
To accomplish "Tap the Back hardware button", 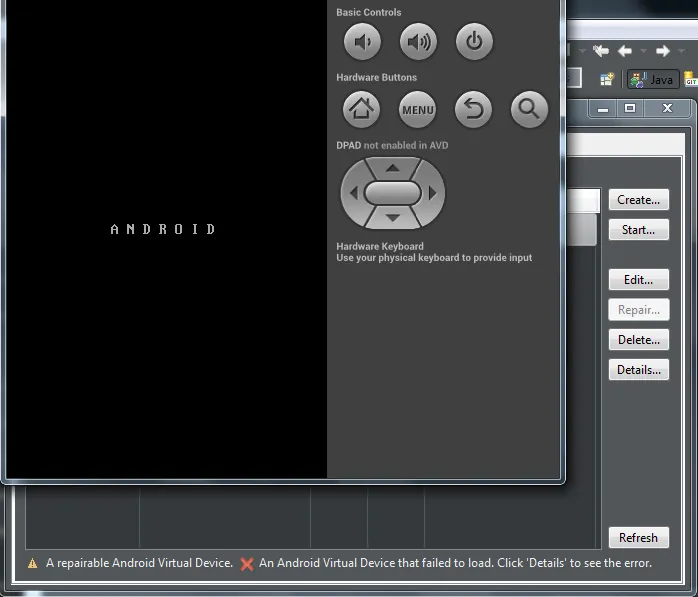I will click(x=473, y=109).
